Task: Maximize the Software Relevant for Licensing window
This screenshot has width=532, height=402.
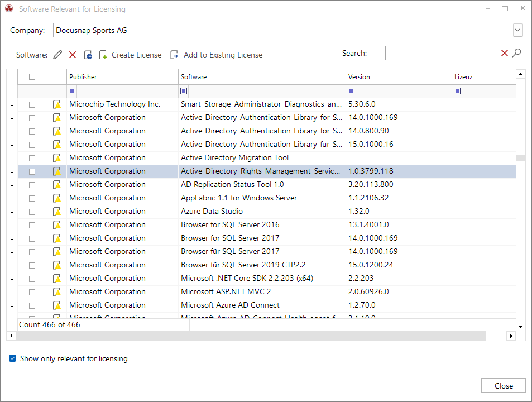Action: pos(505,8)
